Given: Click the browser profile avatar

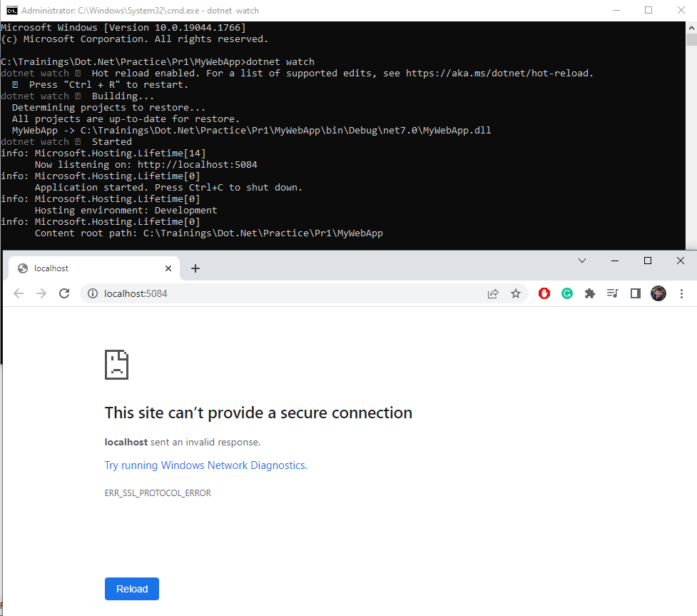Looking at the screenshot, I should (658, 293).
